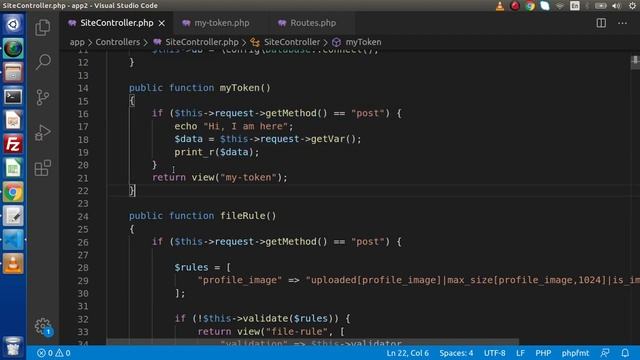This screenshot has height=360, width=640.
Task: Open text editor pencil icon in dock
Action: (13, 216)
